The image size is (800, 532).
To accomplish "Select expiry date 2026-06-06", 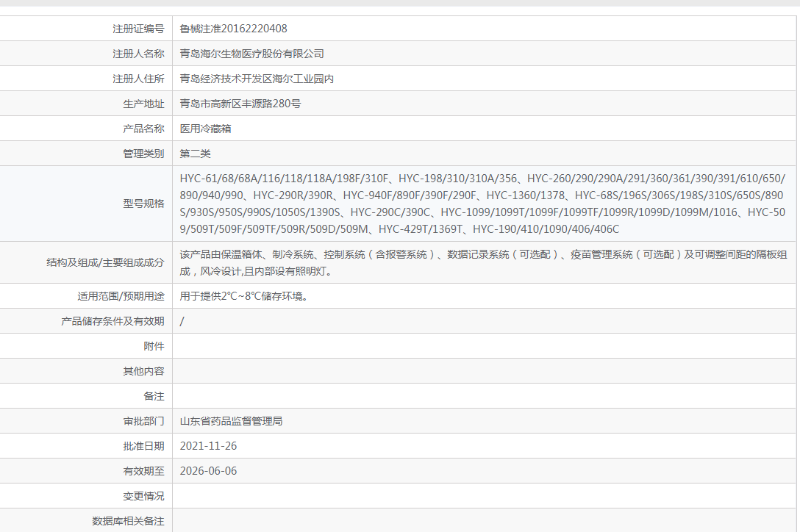I will pyautogui.click(x=208, y=471).
